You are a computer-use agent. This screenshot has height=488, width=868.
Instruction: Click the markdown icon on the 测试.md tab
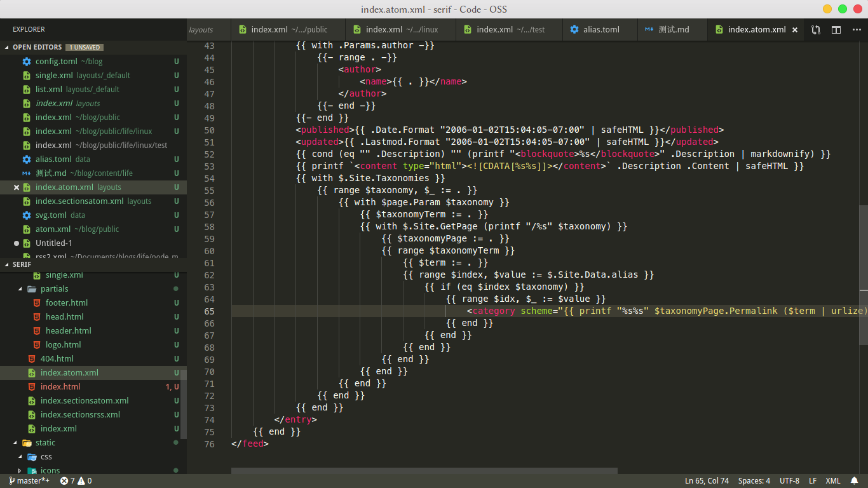[x=649, y=30]
